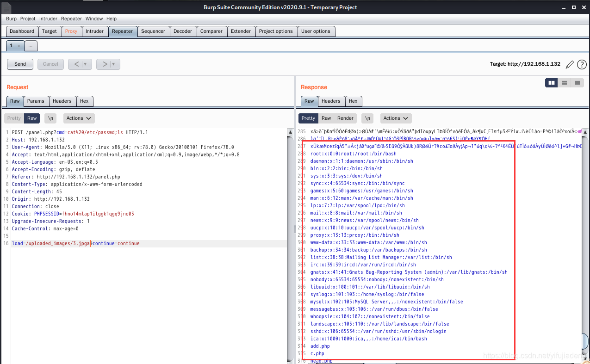Select the Response Headers tab
This screenshot has width=590, height=364.
[331, 101]
